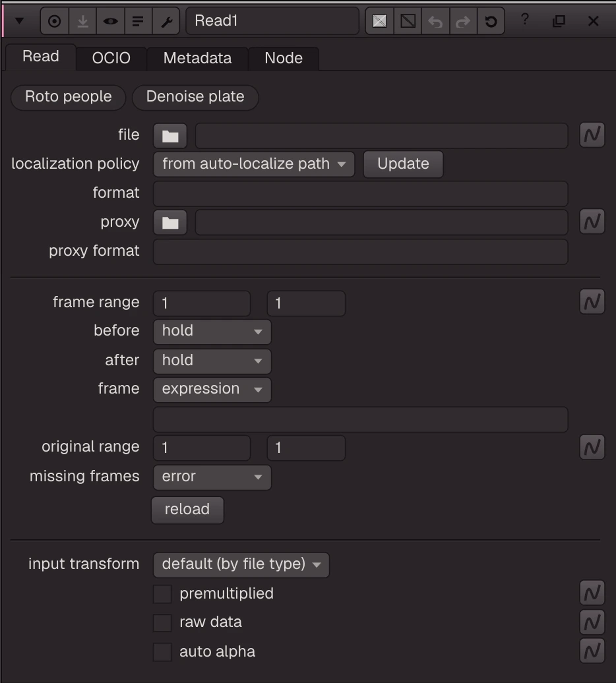The width and height of the screenshot is (616, 683).
Task: Click the animation icon beside premultiplied
Action: [x=592, y=593]
